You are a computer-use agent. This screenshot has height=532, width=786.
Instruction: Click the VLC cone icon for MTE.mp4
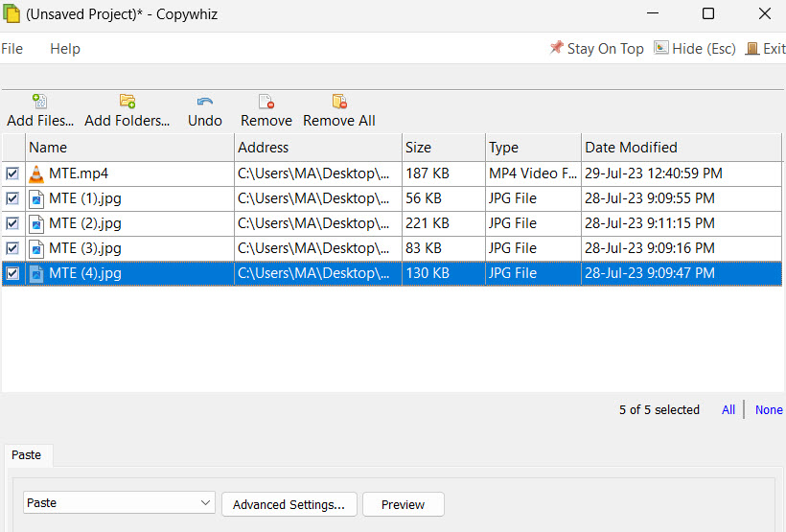[x=36, y=174]
